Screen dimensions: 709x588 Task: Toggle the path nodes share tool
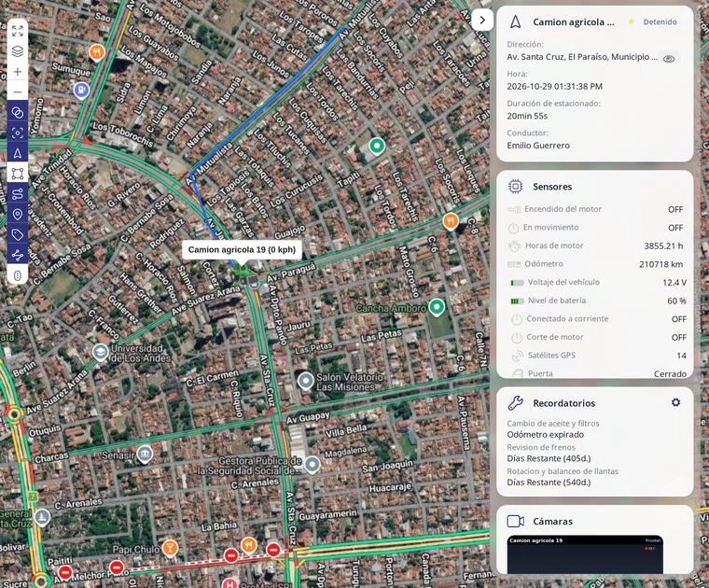pos(17,255)
